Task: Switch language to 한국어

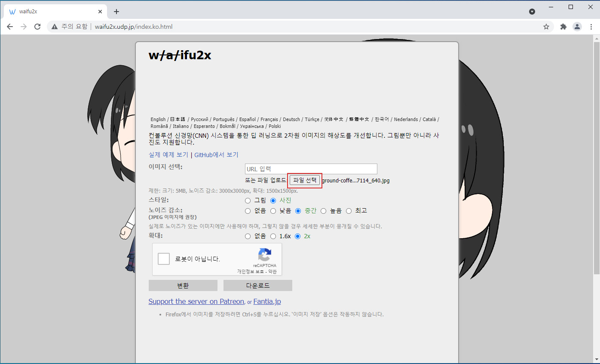Action: 382,119
